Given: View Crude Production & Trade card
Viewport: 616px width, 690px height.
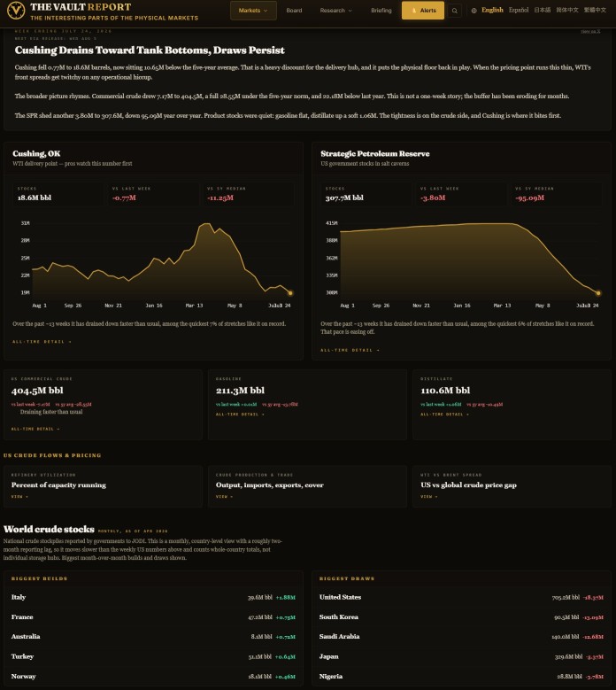Looking at the screenshot, I should click(307, 486).
